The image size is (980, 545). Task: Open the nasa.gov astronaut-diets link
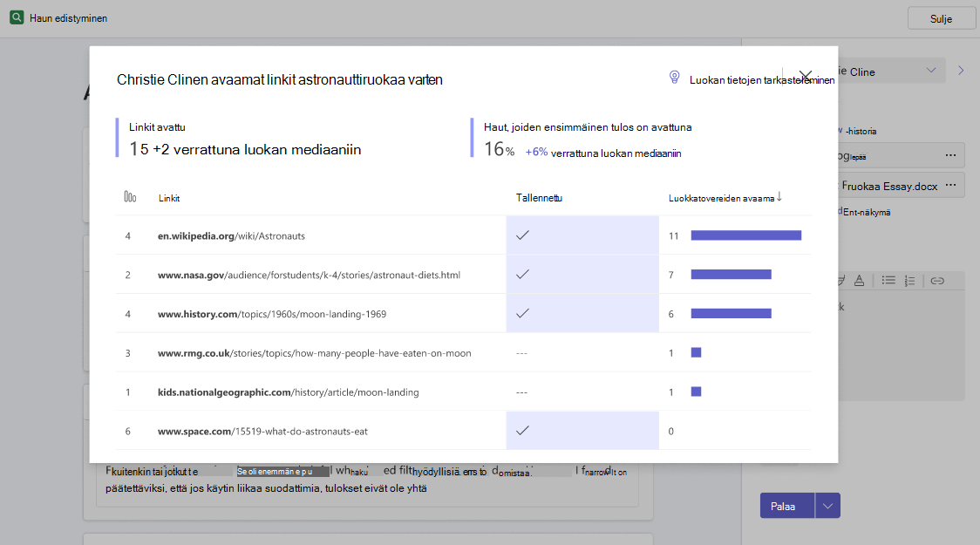(x=309, y=275)
